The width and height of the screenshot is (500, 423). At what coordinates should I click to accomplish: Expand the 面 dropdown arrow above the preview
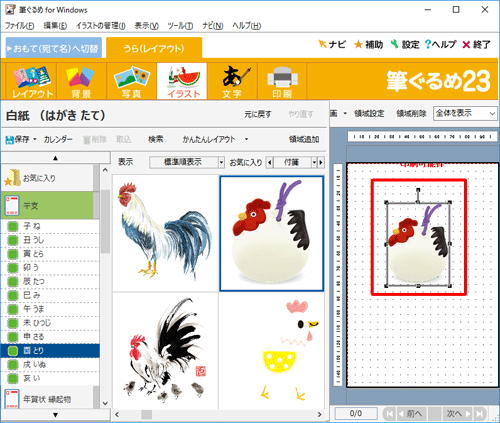pyautogui.click(x=345, y=114)
